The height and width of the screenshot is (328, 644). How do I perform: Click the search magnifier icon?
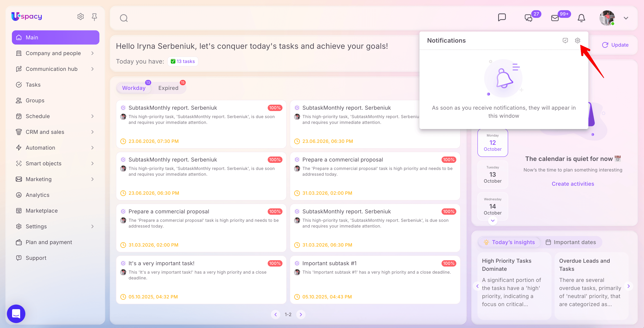coord(124,18)
